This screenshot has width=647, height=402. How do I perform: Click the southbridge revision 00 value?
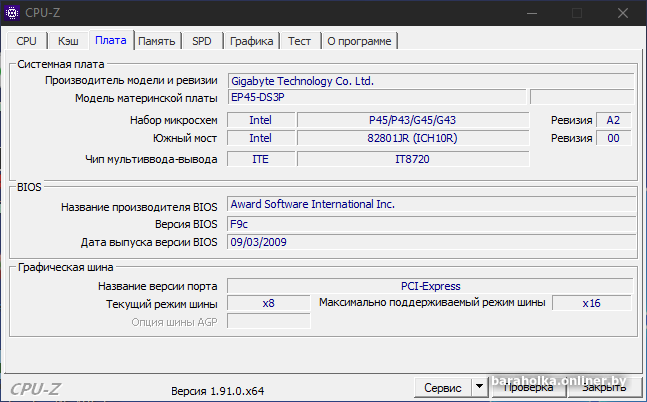pyautogui.click(x=613, y=138)
